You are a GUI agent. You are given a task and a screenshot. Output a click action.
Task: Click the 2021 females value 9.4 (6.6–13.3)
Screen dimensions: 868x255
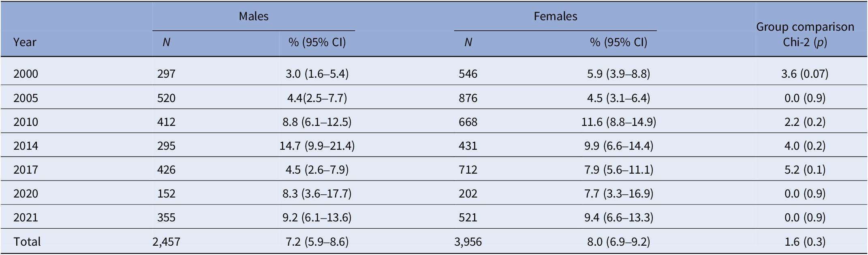coord(618,218)
